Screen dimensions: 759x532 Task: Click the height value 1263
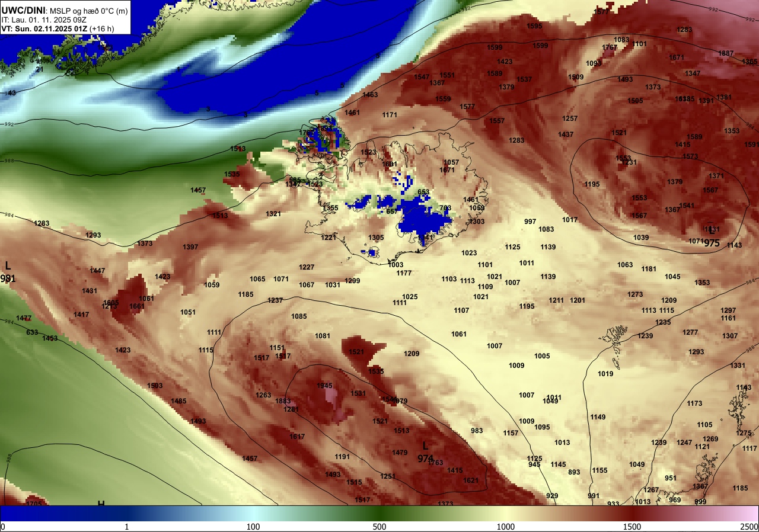coord(263,395)
